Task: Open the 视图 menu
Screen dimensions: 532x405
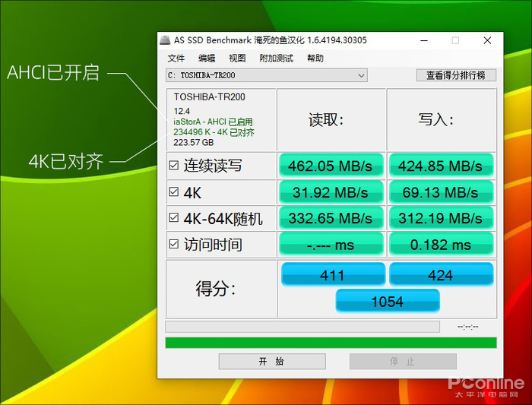Action: [x=237, y=58]
